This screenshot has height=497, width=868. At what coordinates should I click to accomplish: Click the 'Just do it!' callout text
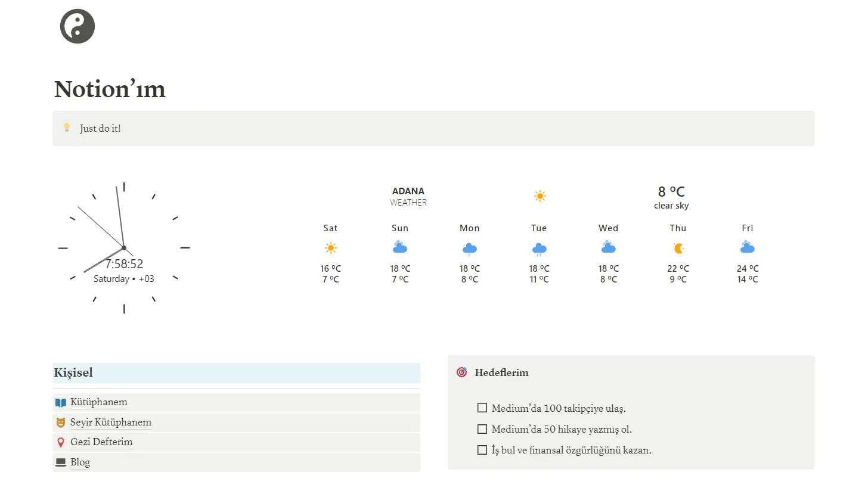coord(100,128)
